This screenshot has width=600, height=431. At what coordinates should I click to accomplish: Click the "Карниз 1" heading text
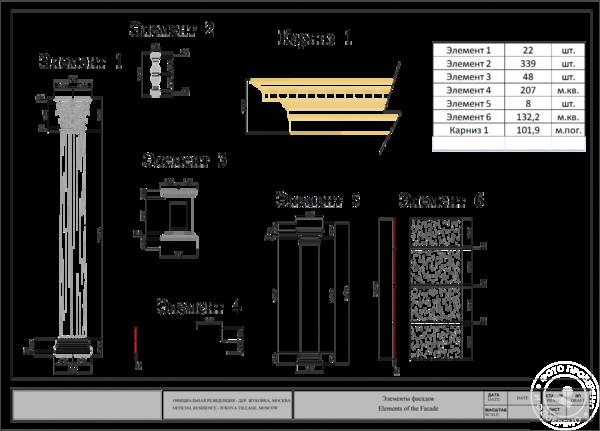[x=315, y=39]
